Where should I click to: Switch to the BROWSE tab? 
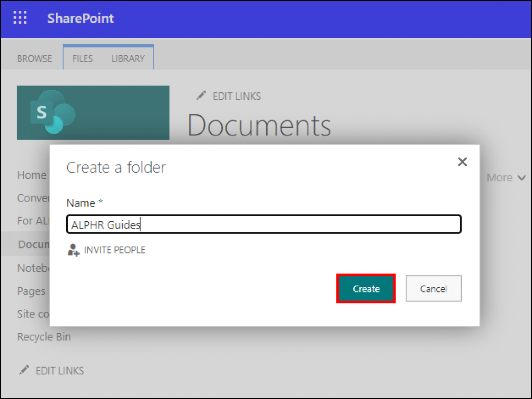click(34, 58)
